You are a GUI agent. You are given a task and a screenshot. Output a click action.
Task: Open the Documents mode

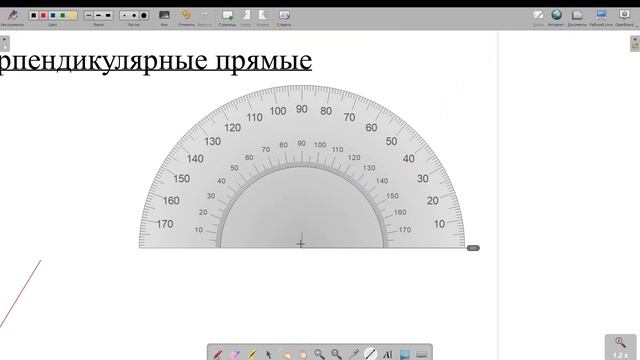[577, 15]
